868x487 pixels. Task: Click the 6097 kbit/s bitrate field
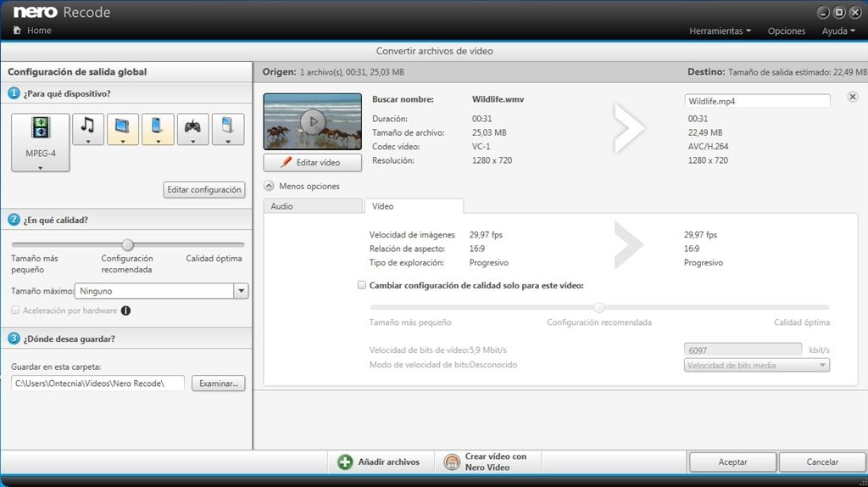tap(743, 350)
